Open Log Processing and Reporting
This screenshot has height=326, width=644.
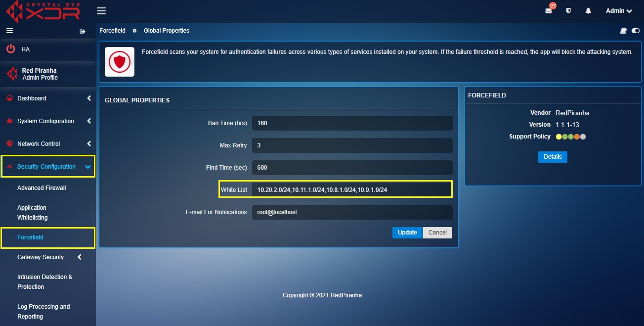43,312
